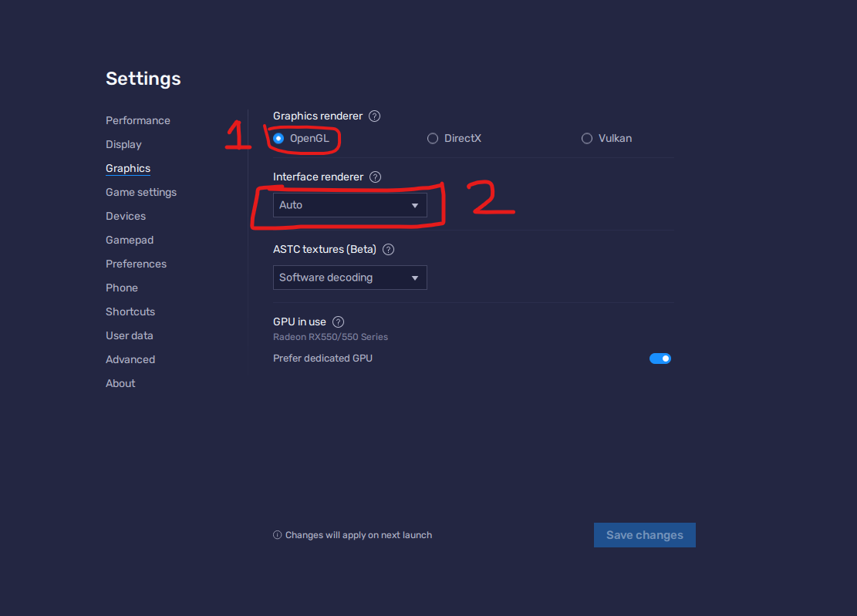
Task: Open Game settings in sidebar
Action: coord(141,192)
